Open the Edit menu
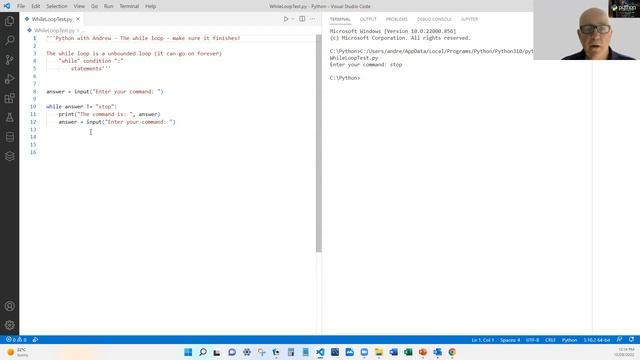640x360 pixels. [x=36, y=6]
